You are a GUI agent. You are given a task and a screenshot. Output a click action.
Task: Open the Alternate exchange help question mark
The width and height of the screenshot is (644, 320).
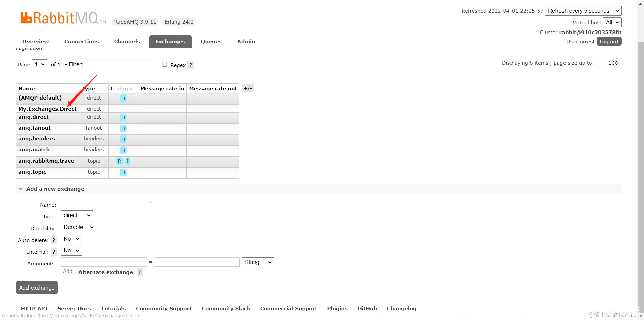point(140,272)
